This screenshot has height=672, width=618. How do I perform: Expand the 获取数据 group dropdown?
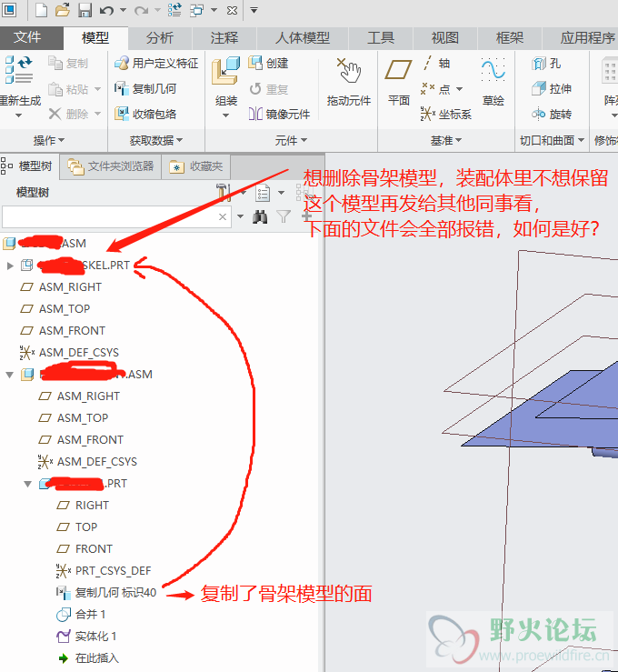[x=156, y=140]
